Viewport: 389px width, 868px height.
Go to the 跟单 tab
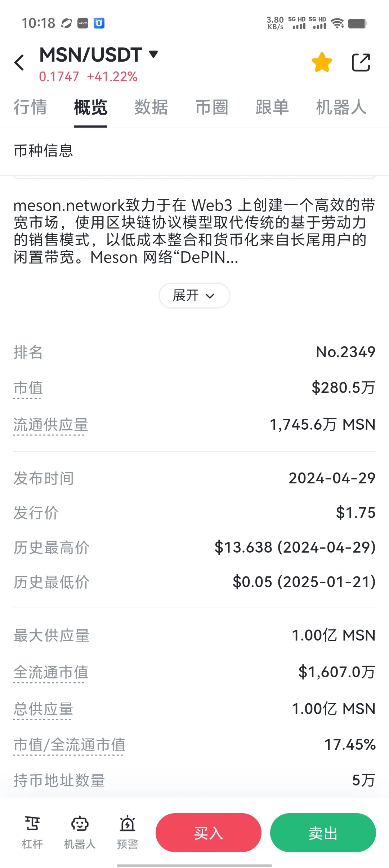tap(272, 107)
